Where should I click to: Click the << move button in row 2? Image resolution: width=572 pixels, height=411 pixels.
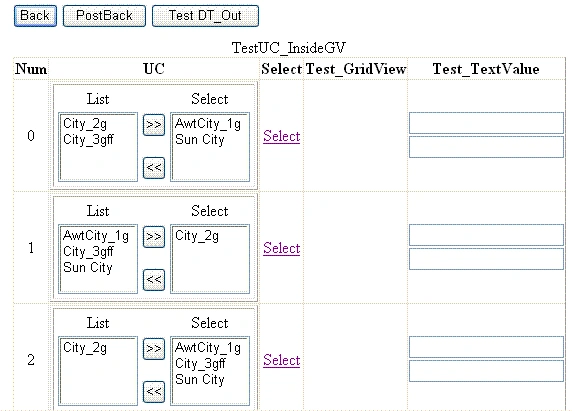coord(154,392)
